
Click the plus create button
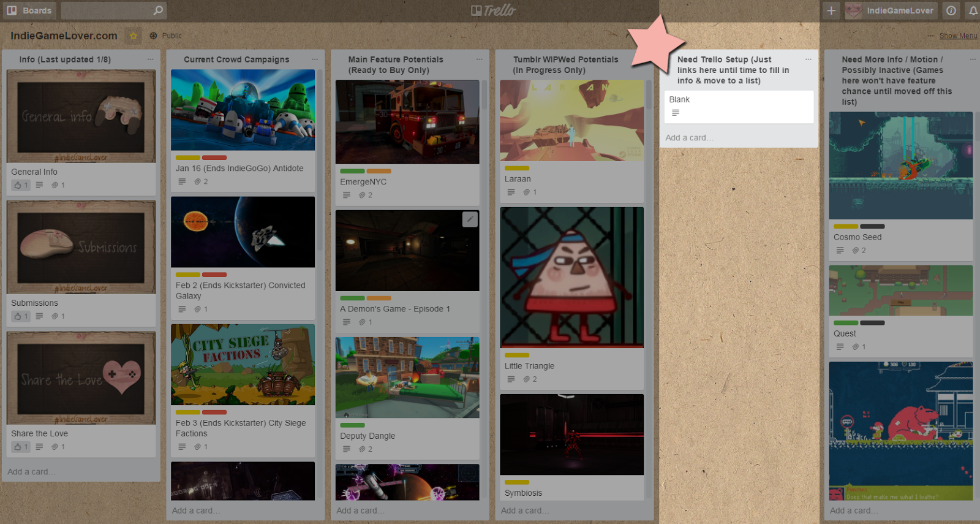(x=831, y=10)
